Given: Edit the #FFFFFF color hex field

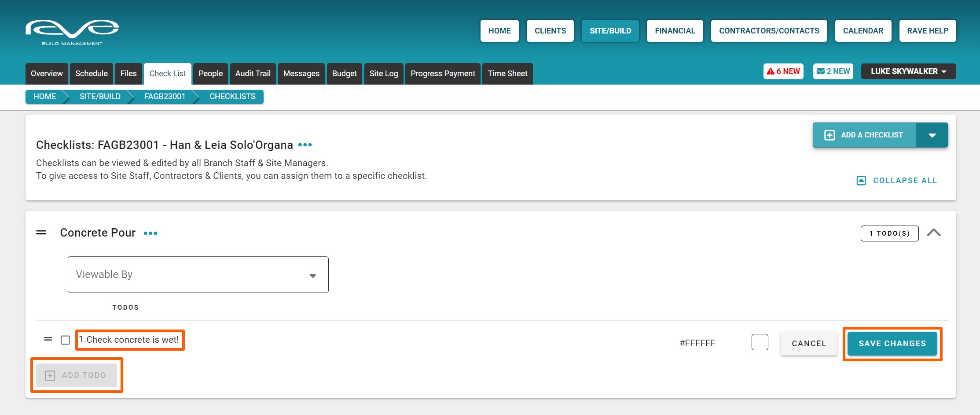Looking at the screenshot, I should pyautogui.click(x=697, y=343).
